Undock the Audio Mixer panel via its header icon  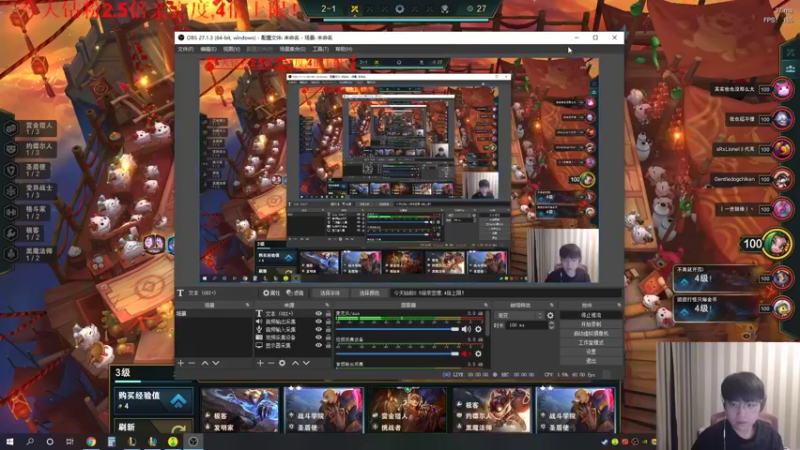(x=485, y=305)
